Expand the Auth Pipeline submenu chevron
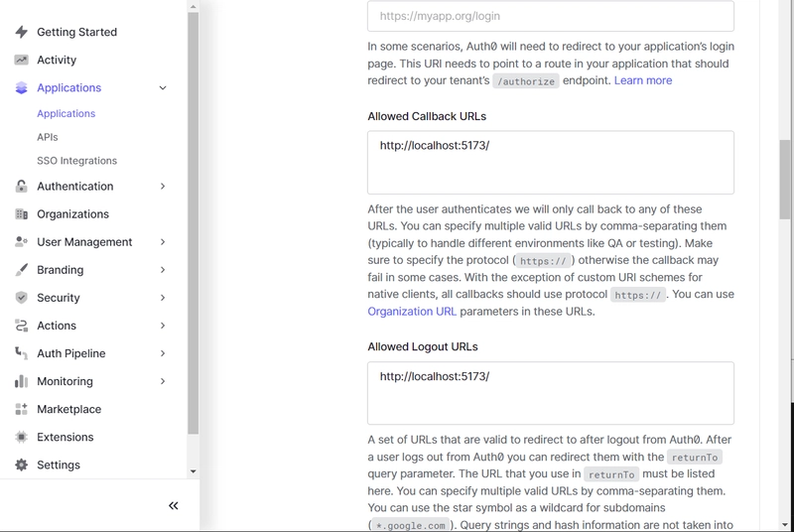The height and width of the screenshot is (532, 794). click(x=163, y=353)
